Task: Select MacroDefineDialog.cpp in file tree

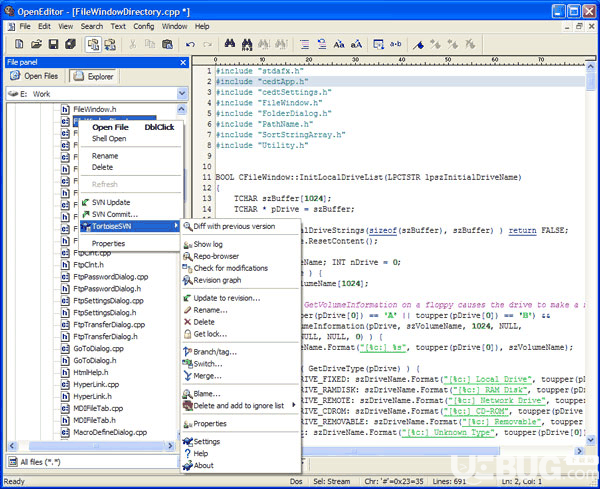Action: coord(110,432)
